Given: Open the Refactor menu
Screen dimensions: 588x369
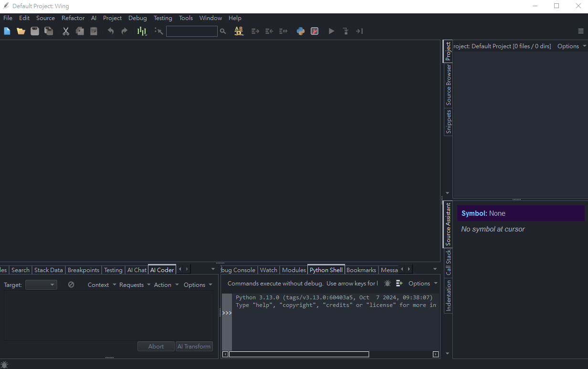Looking at the screenshot, I should 73,18.
